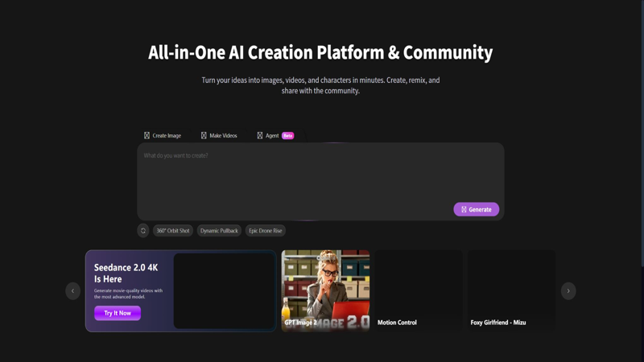Screen dimensions: 644x362
Task: Click the Make Videos tab icon
Action: click(x=204, y=135)
